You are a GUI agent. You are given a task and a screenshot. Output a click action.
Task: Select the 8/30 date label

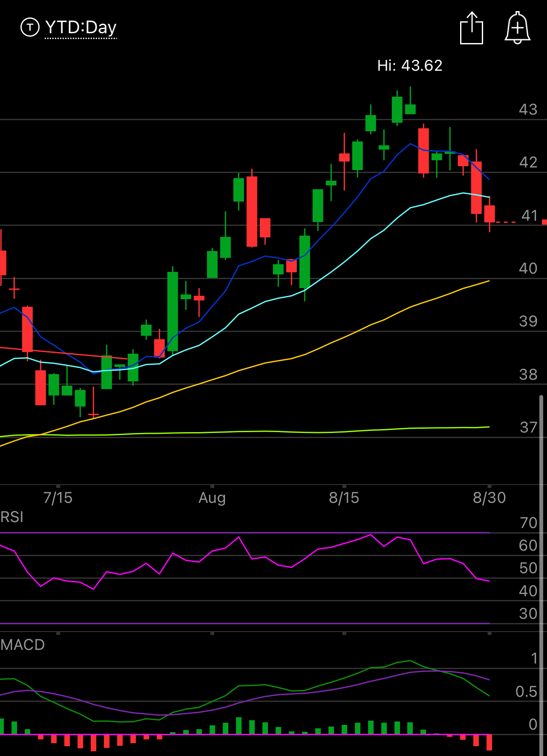point(489,498)
